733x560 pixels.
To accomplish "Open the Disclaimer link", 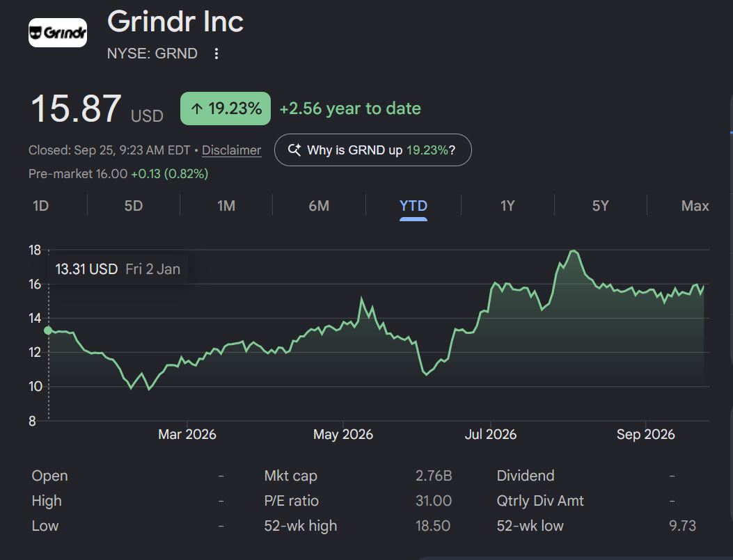I will (231, 150).
